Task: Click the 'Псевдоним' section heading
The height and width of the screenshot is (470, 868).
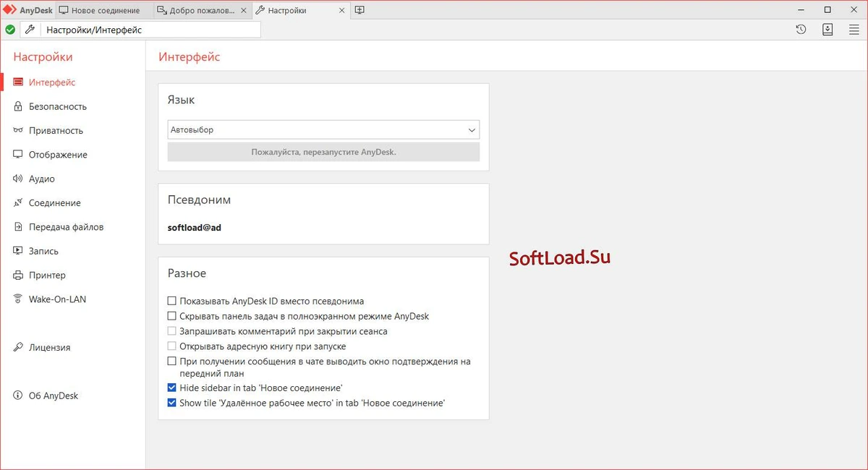Action: [199, 200]
